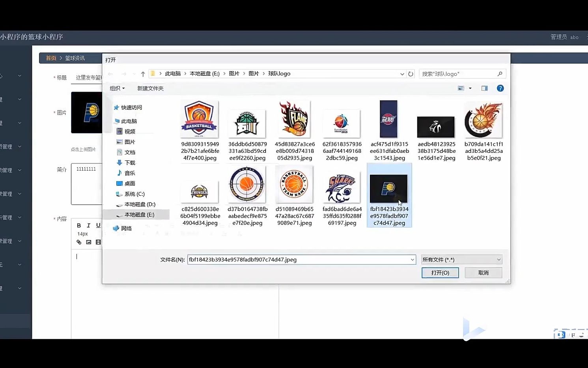
Task: Select the fbf18423b3934 Pacers logo file
Action: click(389, 195)
